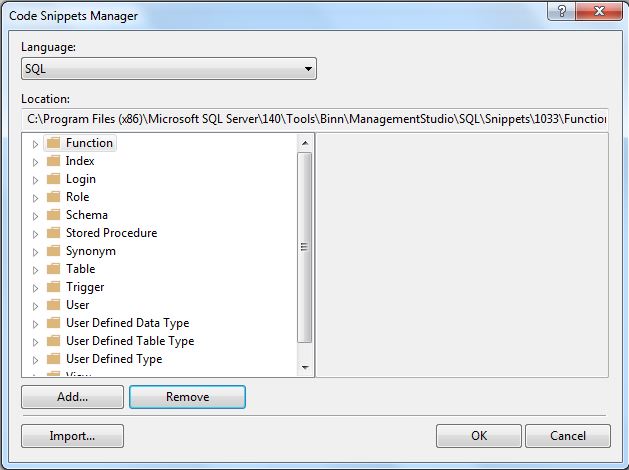The image size is (629, 470).
Task: Select the User Defined Type entry
Action: pos(113,359)
